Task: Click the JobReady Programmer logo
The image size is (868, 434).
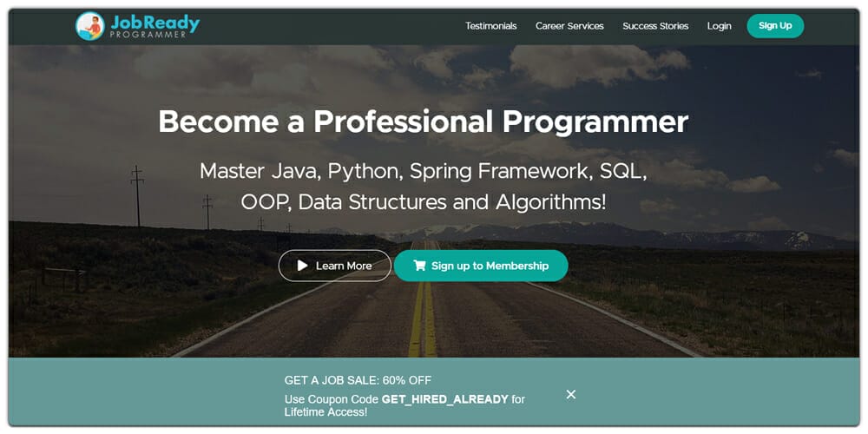Action: (x=137, y=26)
